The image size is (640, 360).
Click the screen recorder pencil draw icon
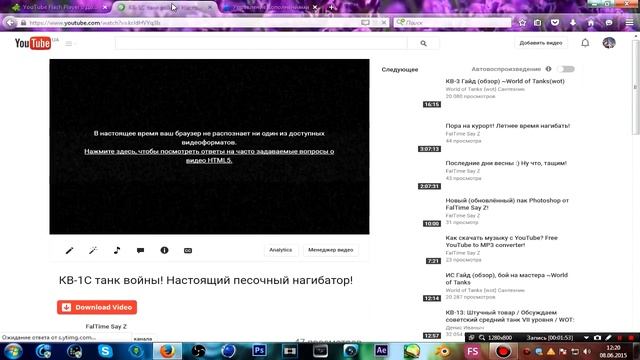608,338
